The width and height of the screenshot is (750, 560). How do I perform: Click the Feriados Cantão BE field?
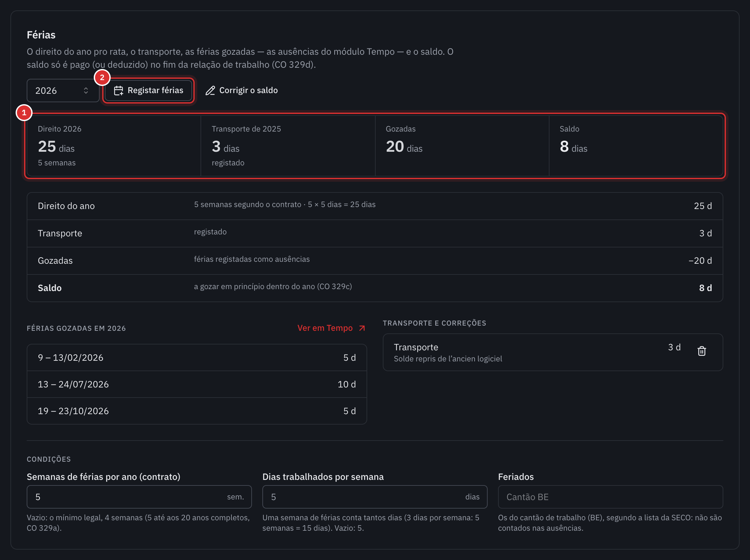610,497
